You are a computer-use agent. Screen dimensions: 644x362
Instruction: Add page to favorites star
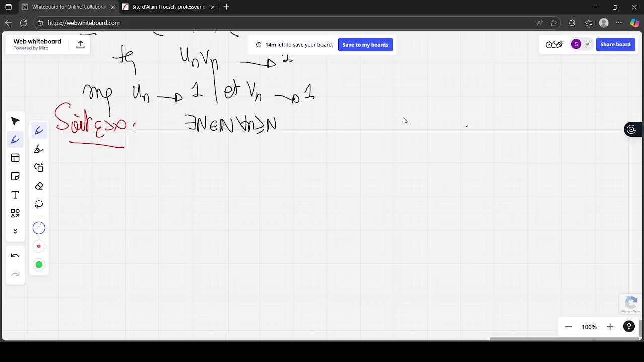553,23
